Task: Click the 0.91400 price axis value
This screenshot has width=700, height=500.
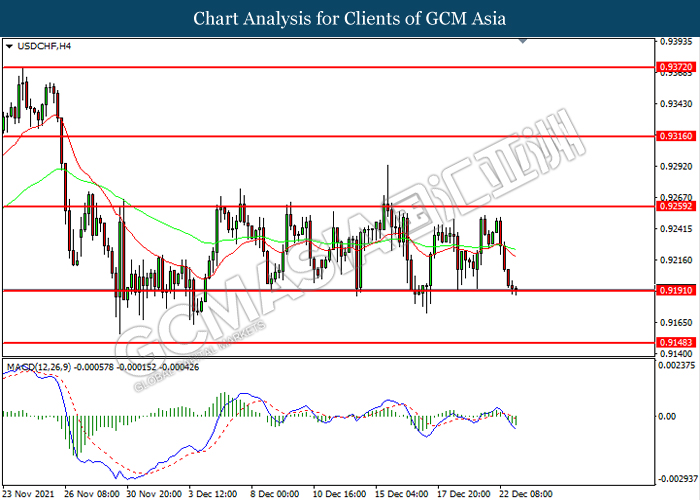Action: pos(676,354)
